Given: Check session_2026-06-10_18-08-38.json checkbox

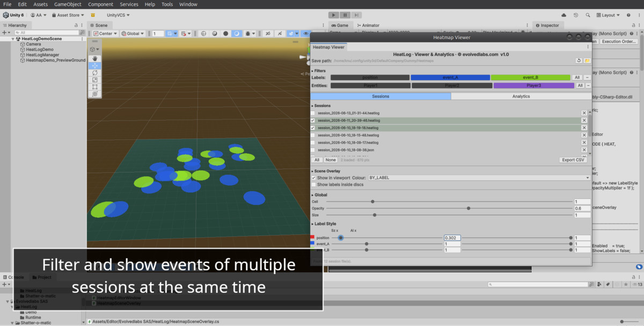Looking at the screenshot, I should click(x=313, y=150).
